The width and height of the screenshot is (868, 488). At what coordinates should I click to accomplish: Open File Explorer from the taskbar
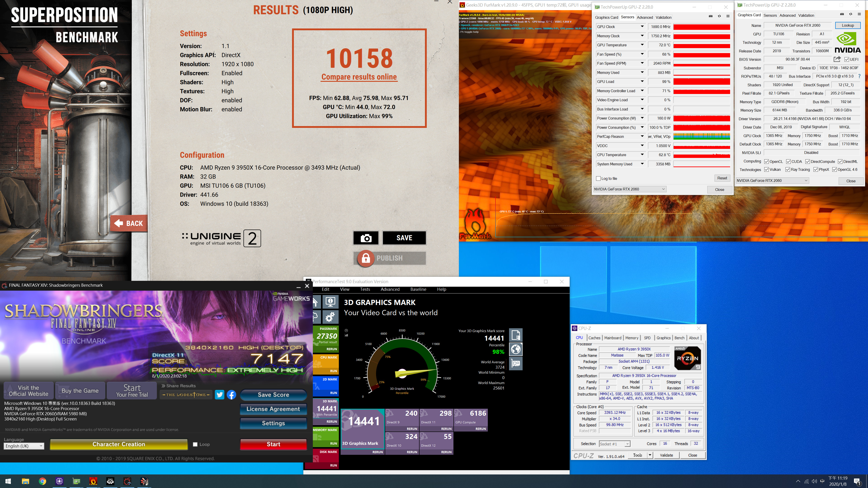click(25, 481)
